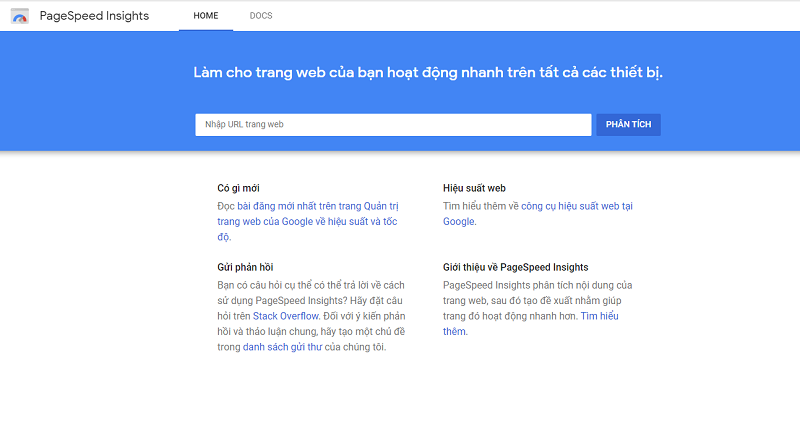Focus the 'Nhập URL trang web' input field
The width and height of the screenshot is (800, 427).
[x=393, y=124]
